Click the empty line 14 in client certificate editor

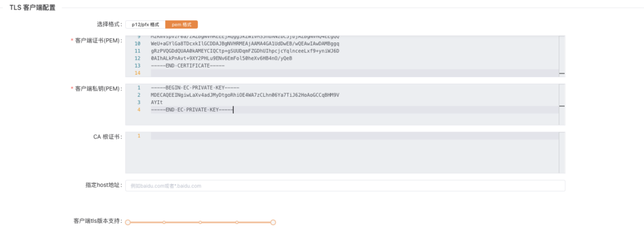point(354,73)
